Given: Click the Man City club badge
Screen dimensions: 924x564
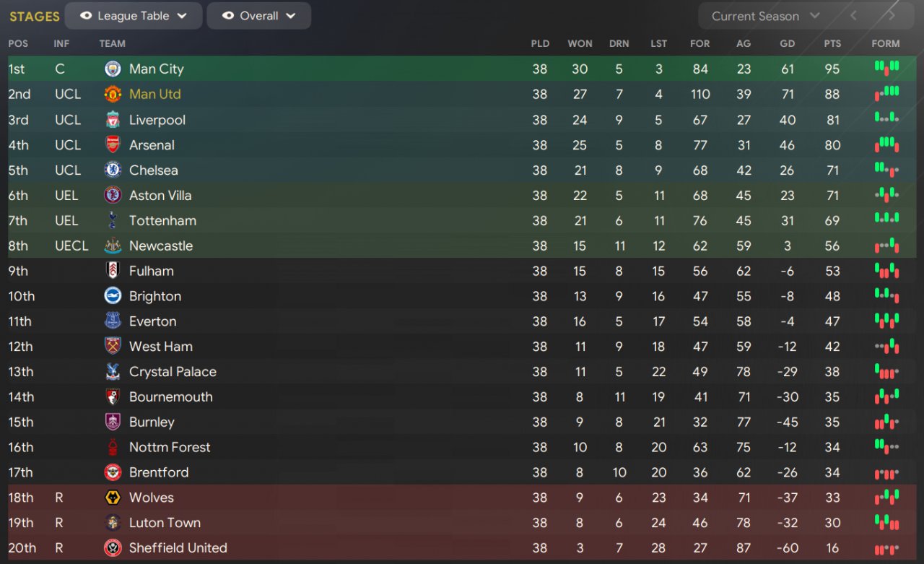Looking at the screenshot, I should click(x=113, y=69).
